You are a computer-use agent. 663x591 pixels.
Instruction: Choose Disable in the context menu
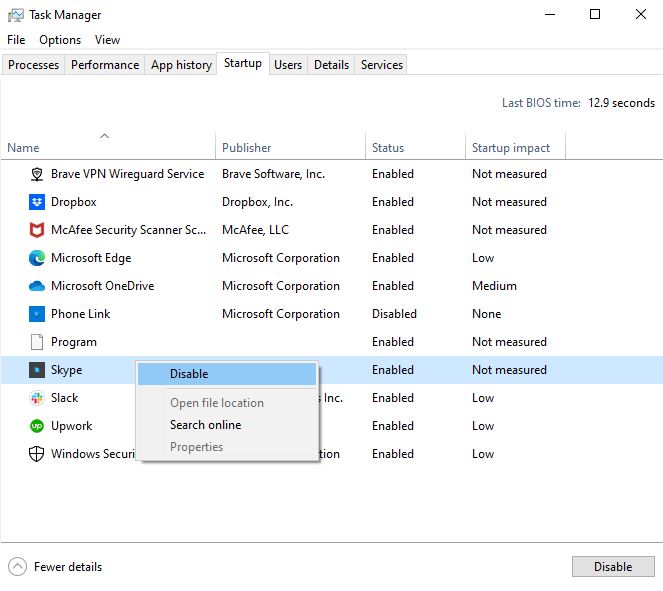tap(227, 374)
